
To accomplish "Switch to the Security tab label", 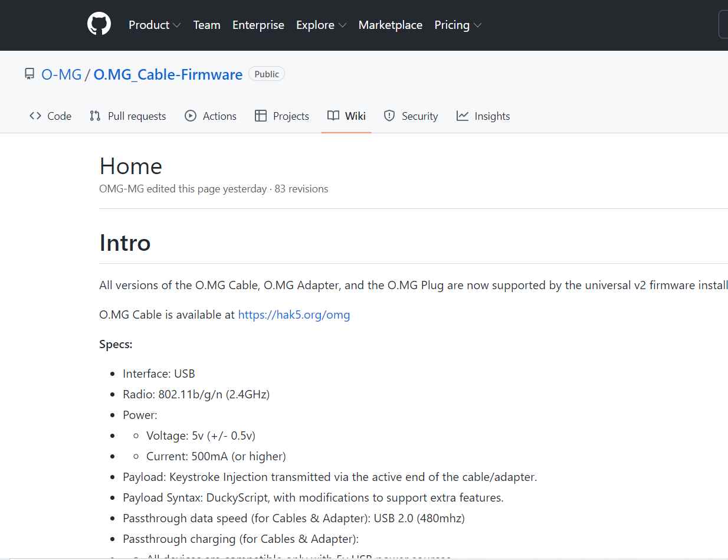I will (420, 116).
